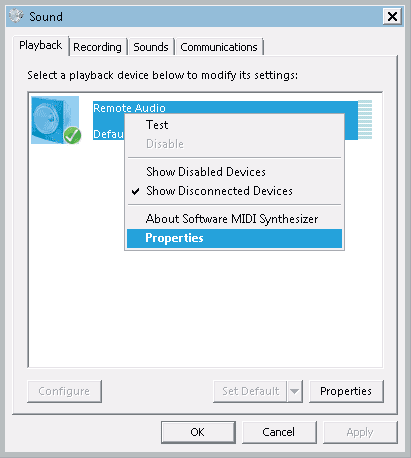411x458 pixels.
Task: Switch to the Recording tab
Action: click(97, 47)
